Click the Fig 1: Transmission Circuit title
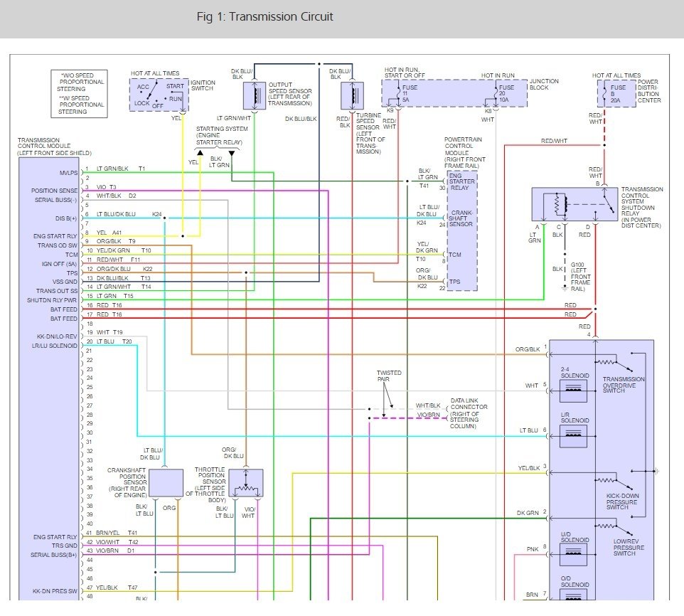Image resolution: width=684 pixels, height=616 pixels. tap(264, 16)
